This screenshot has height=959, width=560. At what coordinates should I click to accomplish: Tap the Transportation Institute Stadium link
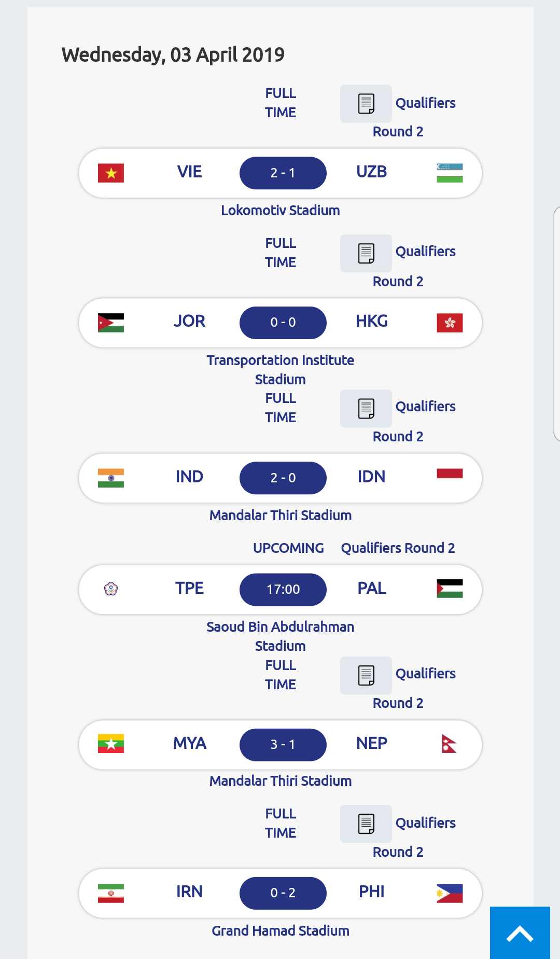(x=281, y=370)
